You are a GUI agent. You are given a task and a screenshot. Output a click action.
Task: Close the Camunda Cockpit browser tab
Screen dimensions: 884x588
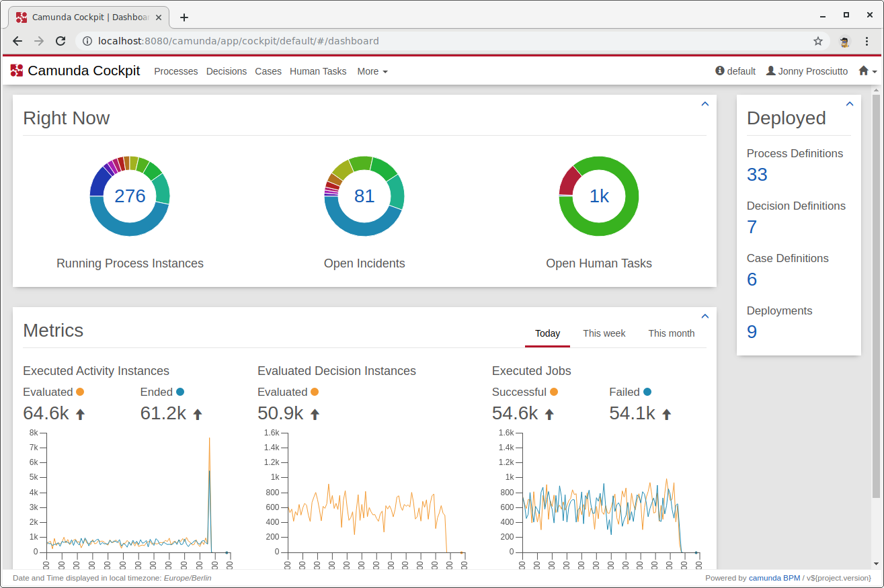(x=160, y=17)
